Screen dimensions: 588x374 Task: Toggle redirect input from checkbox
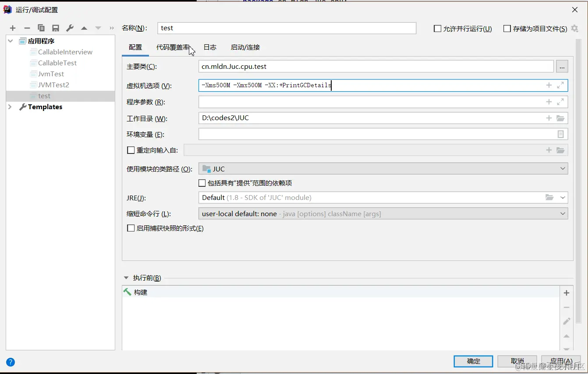click(131, 150)
